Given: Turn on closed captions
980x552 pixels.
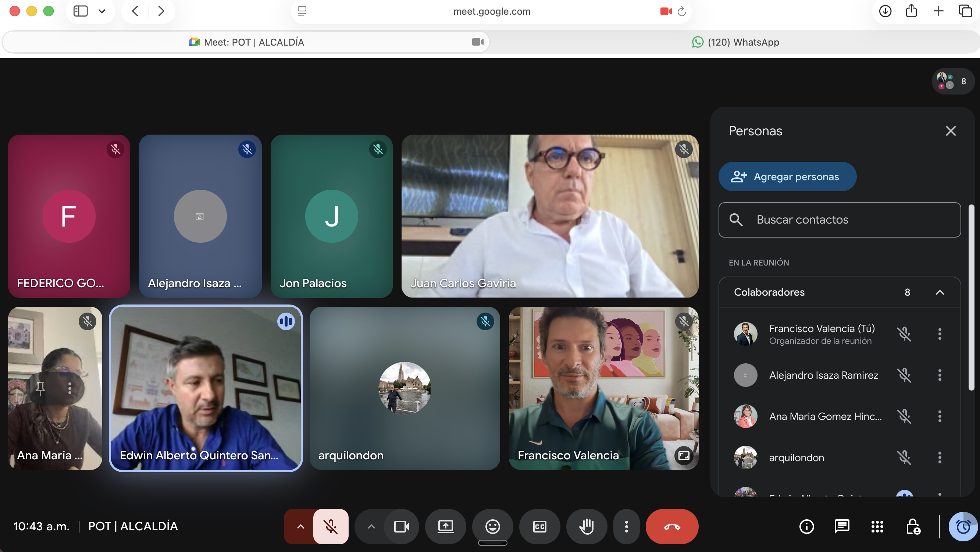Looking at the screenshot, I should click(539, 527).
